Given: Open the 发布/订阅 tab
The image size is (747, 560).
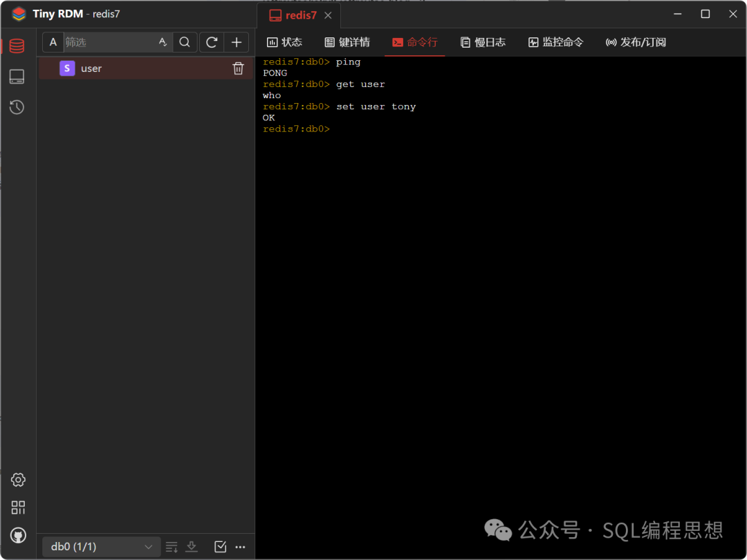Looking at the screenshot, I should 636,42.
